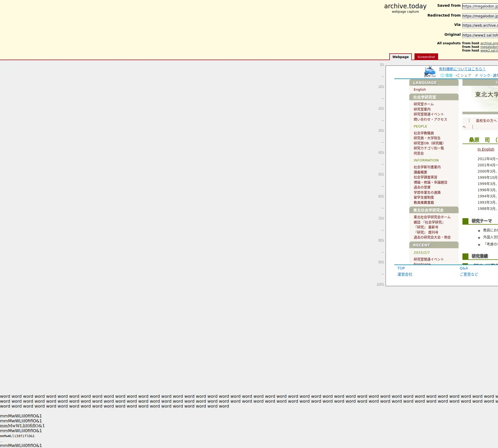Image resolution: width=498 pixels, height=448 pixels.
Task: Click the リンク chain link icon
Action: [476, 75]
